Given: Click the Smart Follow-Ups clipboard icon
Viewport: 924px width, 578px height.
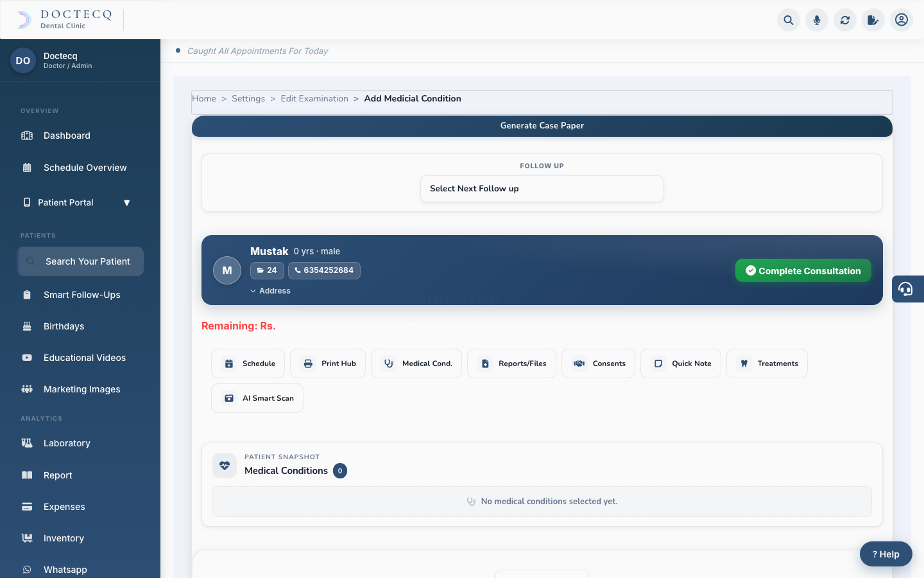Looking at the screenshot, I should (27, 295).
